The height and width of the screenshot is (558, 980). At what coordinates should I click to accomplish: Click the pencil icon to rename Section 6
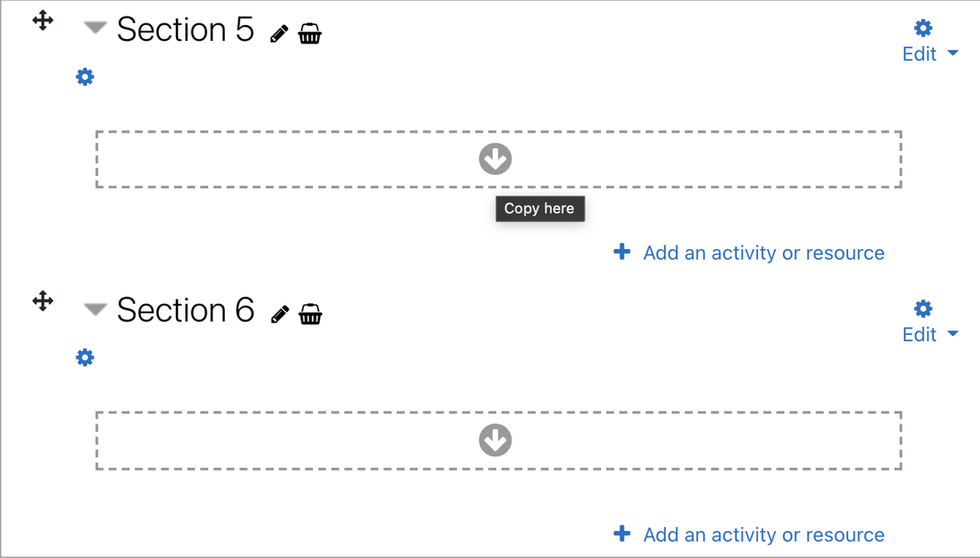(x=279, y=314)
